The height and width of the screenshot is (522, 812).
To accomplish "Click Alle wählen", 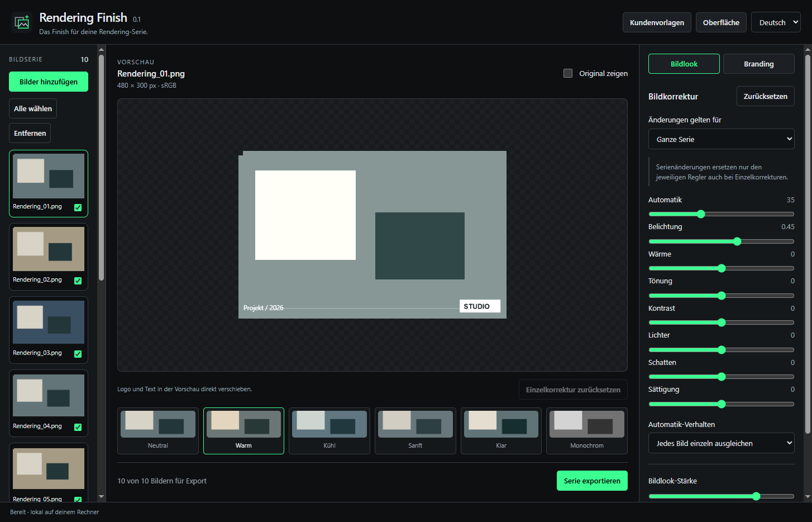I will point(33,108).
